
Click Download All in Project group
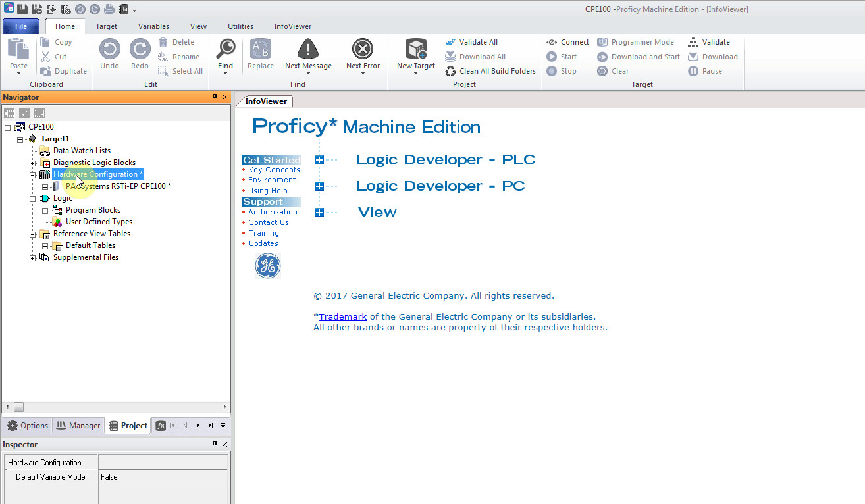coord(475,57)
